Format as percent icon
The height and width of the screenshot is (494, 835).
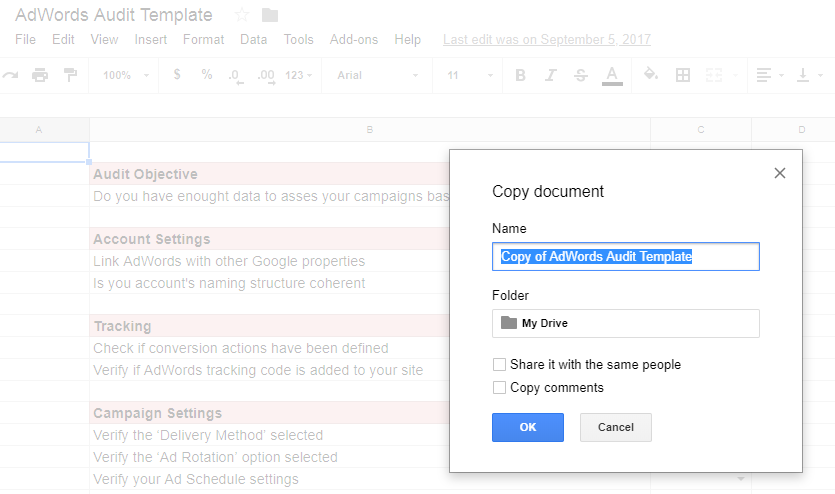tap(207, 75)
